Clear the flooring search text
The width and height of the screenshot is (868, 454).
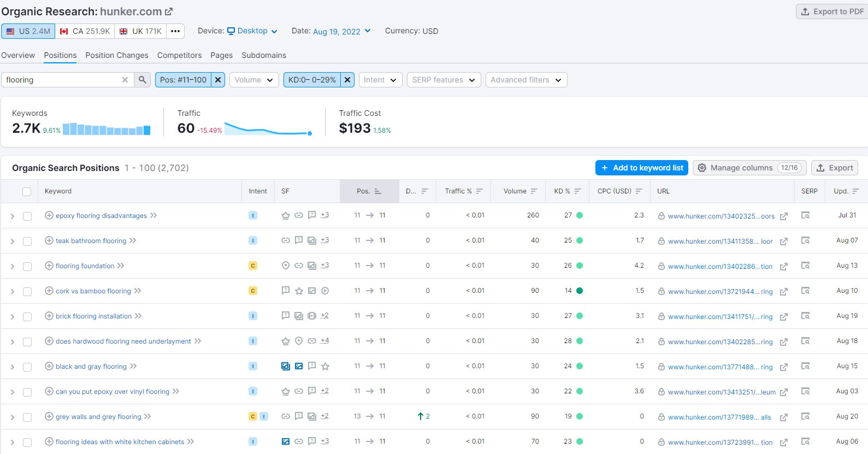(x=125, y=80)
